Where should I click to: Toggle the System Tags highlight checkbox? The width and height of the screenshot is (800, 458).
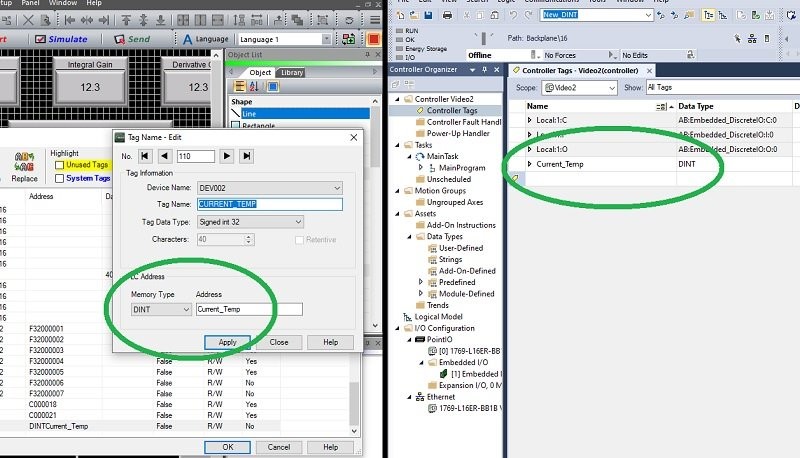[60, 178]
